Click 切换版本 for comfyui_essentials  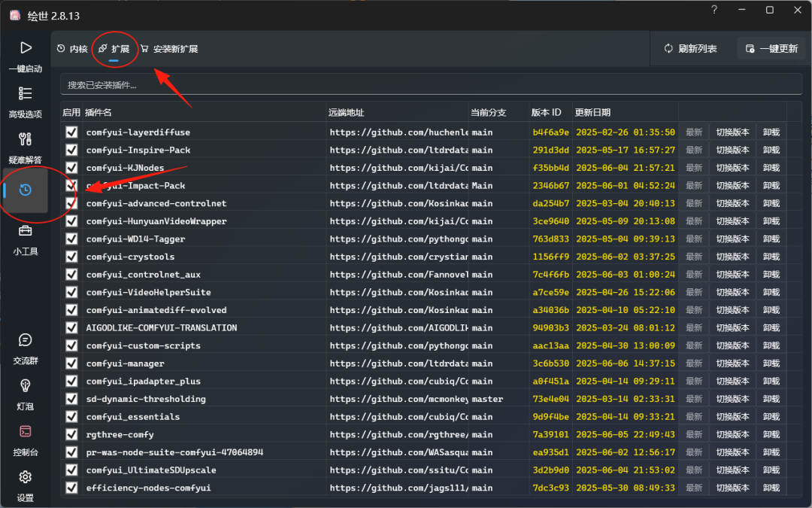click(732, 417)
